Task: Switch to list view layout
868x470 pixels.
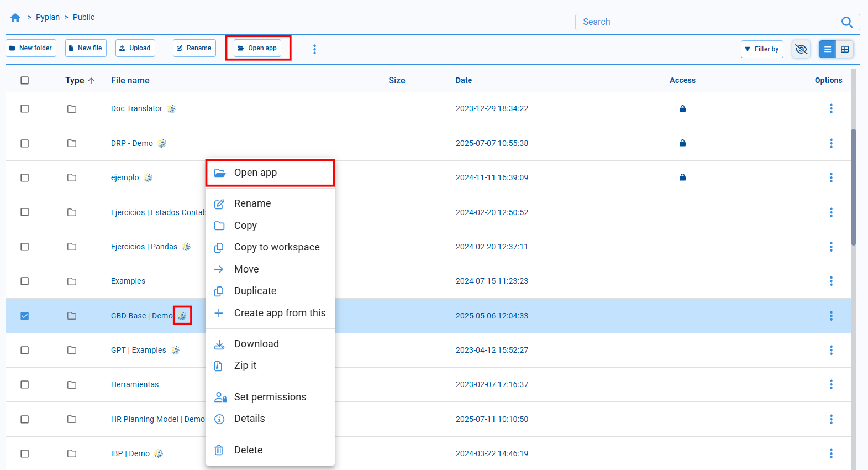Action: [x=827, y=49]
